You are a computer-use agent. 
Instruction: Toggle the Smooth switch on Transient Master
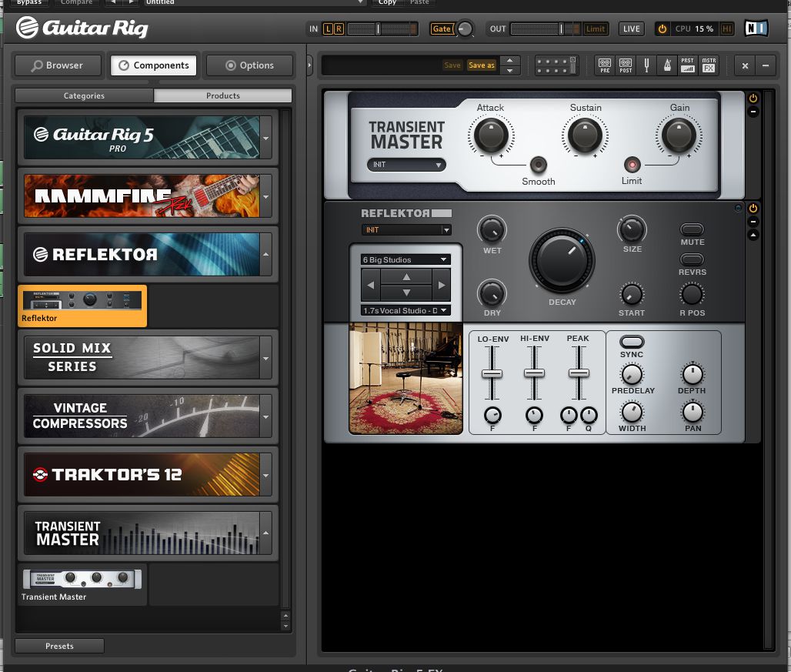pyautogui.click(x=539, y=165)
